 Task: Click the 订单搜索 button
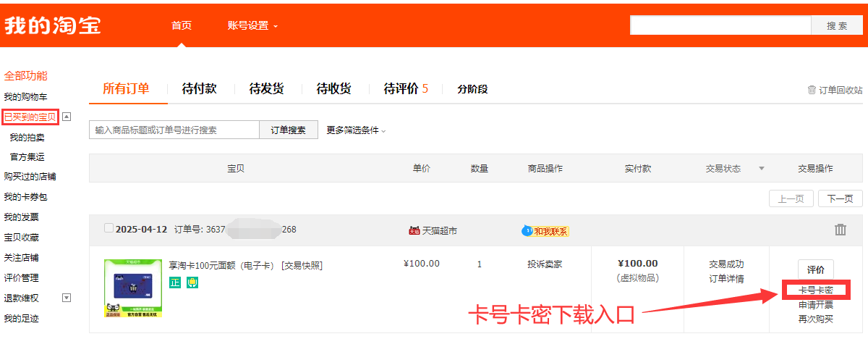point(288,130)
